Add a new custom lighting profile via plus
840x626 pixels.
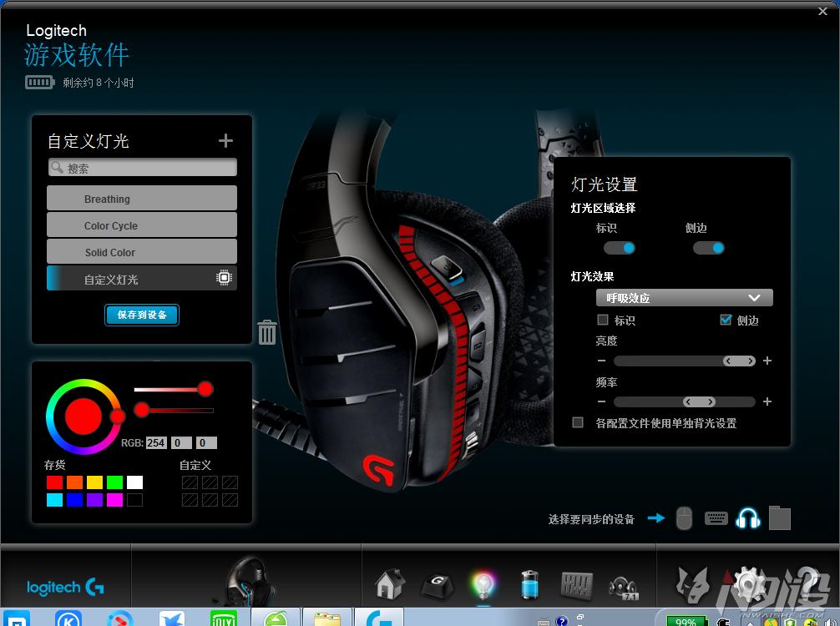point(225,140)
